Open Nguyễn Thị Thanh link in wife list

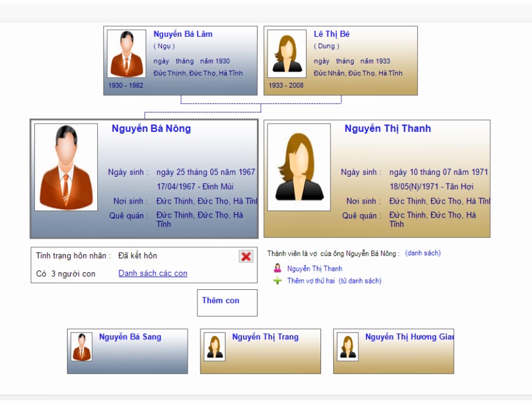[x=315, y=268]
